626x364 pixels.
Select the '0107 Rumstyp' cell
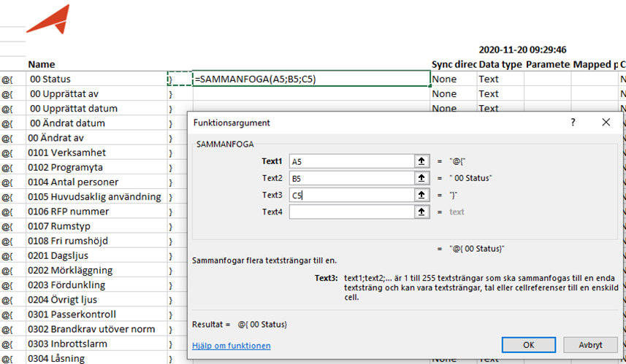click(x=96, y=226)
